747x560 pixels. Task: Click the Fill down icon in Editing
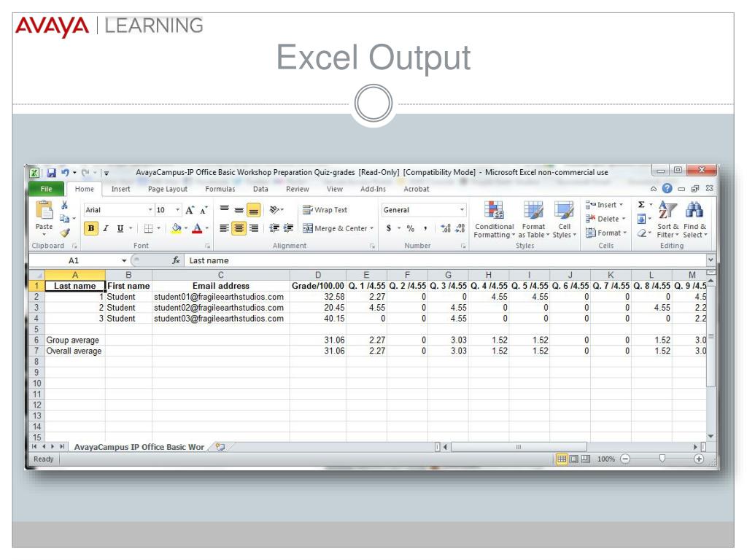click(641, 219)
